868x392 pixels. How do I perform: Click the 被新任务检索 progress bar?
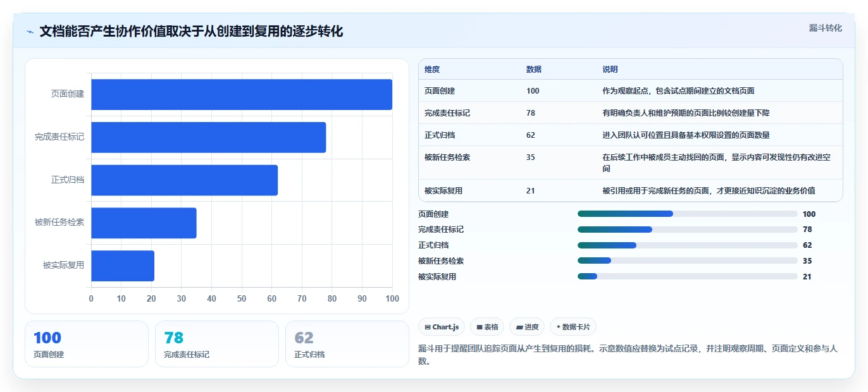(x=687, y=260)
